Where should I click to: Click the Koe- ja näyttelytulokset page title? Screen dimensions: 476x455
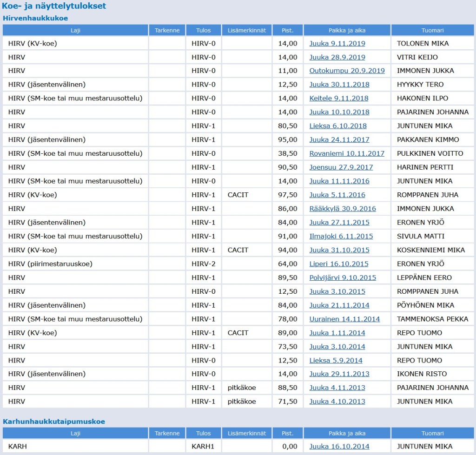54,6
